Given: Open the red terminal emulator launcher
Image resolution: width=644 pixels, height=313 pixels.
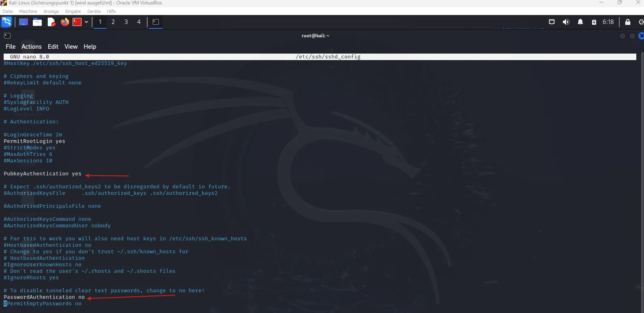Looking at the screenshot, I should [77, 22].
